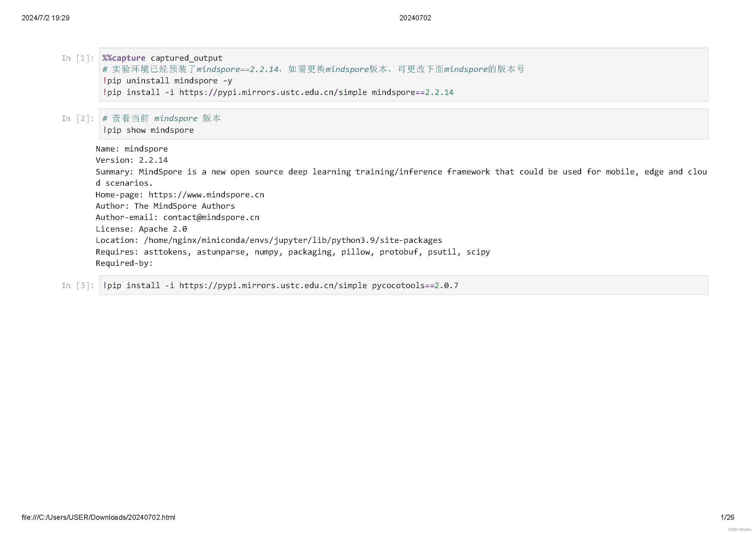Click the Version: 2.2.14 output line
The width and height of the screenshot is (756, 534).
[x=132, y=160]
